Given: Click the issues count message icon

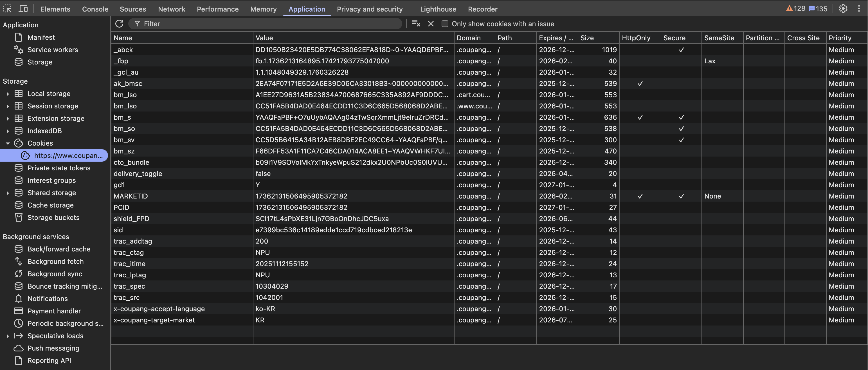Looking at the screenshot, I should [812, 9].
